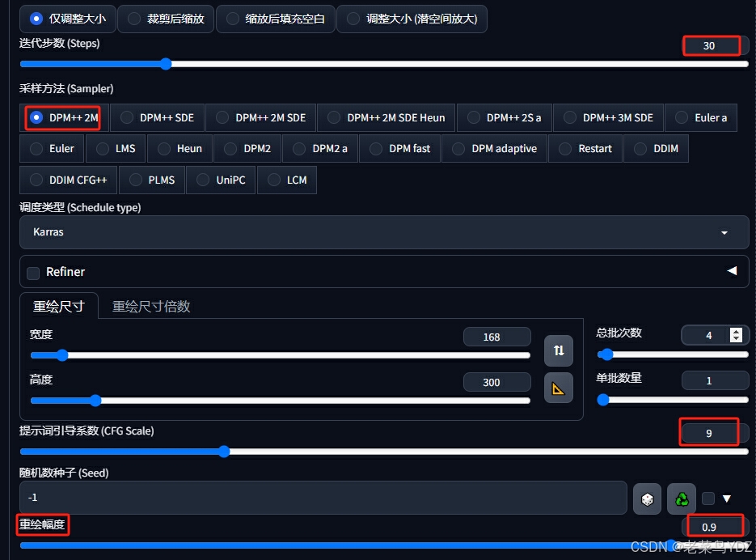Viewport: 756px width, 560px height.
Task: Choose DPM++ 2M sampler
Action: [64, 118]
